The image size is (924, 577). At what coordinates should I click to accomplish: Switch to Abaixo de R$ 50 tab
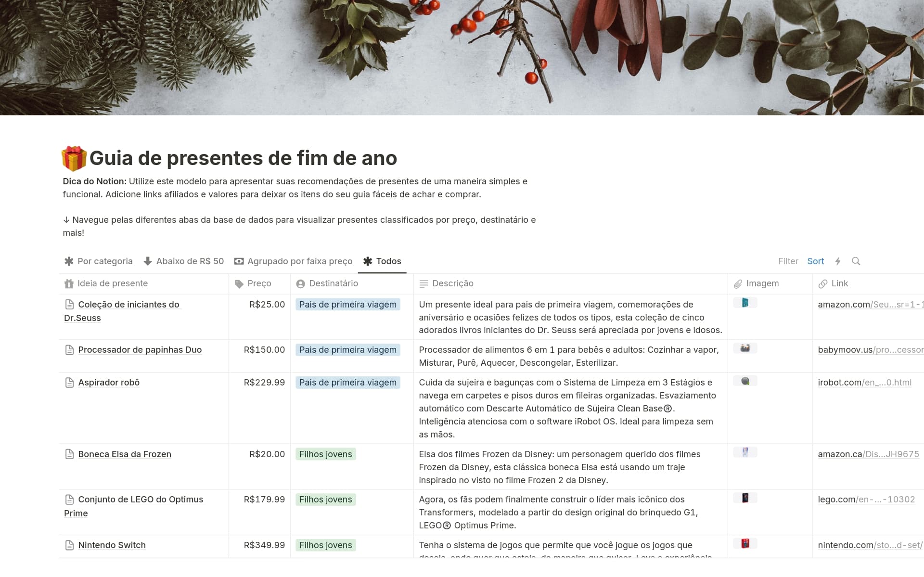click(184, 261)
